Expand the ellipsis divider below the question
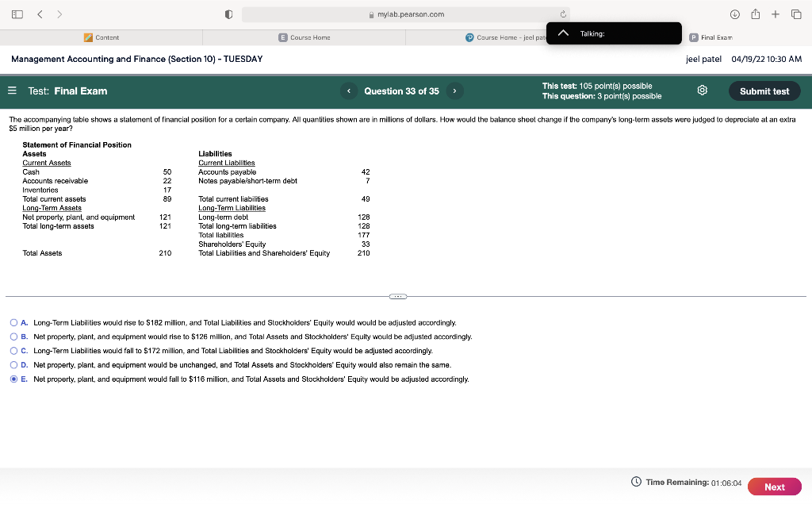Screen dimensions: 812x508 397,295
